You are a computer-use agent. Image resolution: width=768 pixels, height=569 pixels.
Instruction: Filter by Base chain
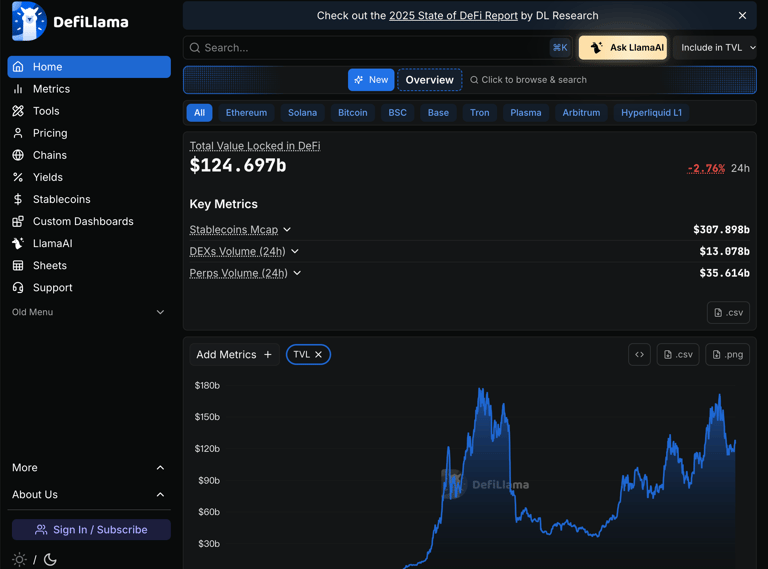coord(438,113)
